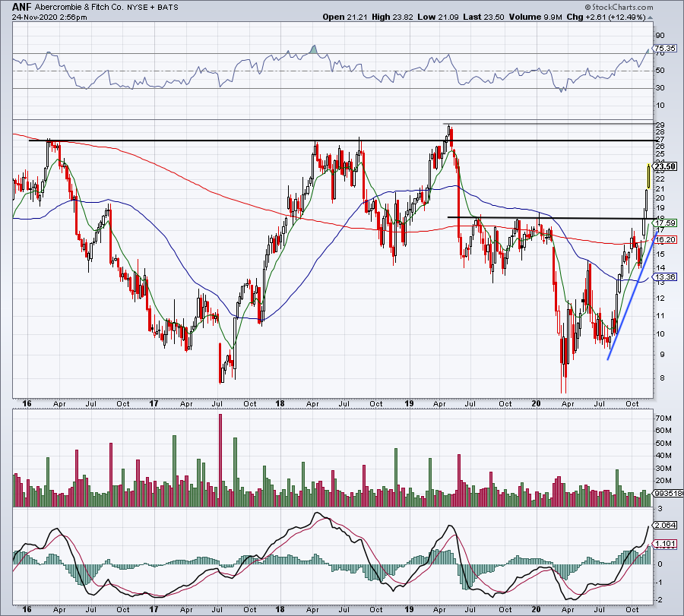This screenshot has width=684, height=616.
Task: Click the green 17.59 moving average label
Action: tap(665, 223)
